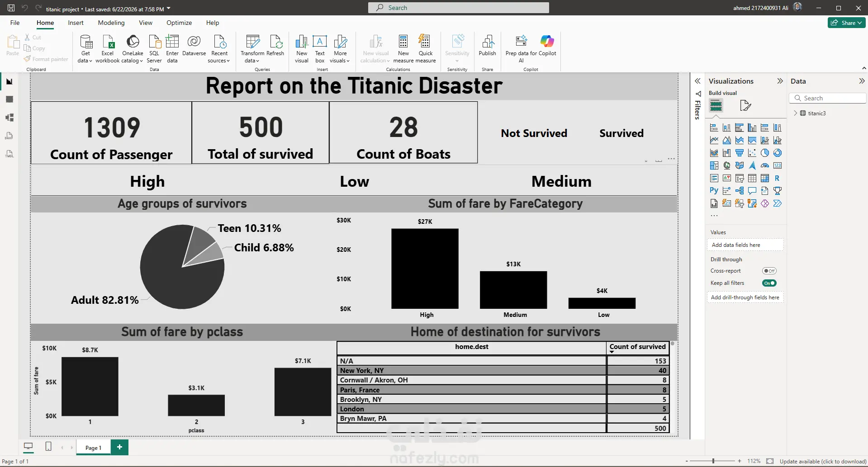Select the Scatter chart visual
The height and width of the screenshot is (467, 868).
[x=752, y=153]
